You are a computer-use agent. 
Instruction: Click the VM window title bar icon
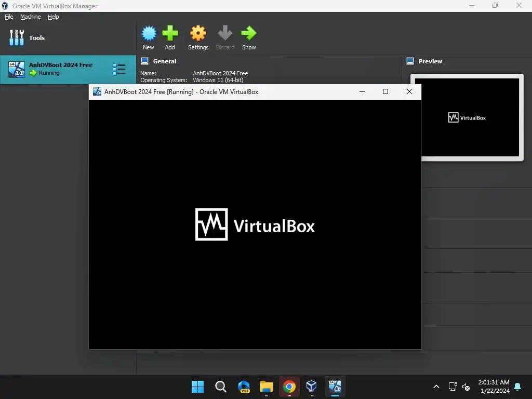point(97,91)
